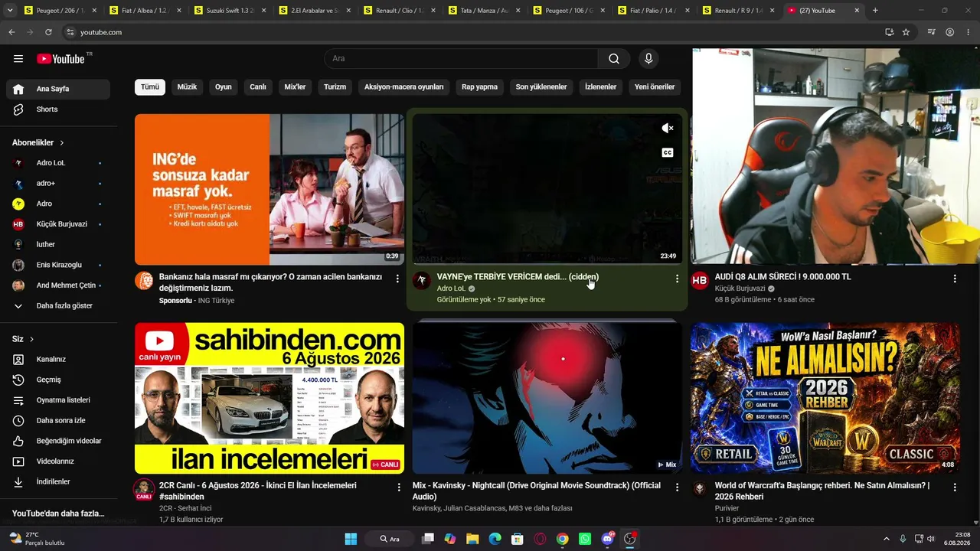
Task: Select the Oyun filter chip
Action: coord(224,87)
